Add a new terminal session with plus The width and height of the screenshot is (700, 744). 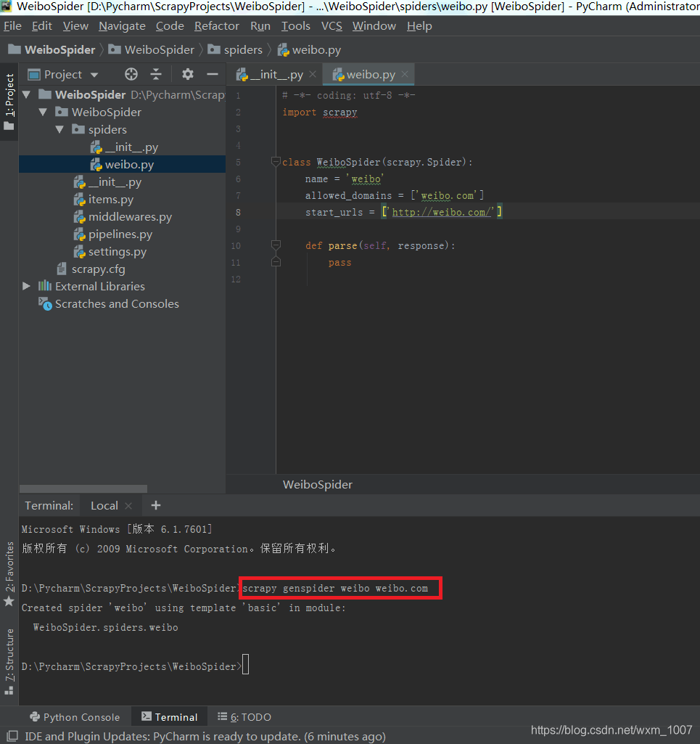[x=155, y=505]
